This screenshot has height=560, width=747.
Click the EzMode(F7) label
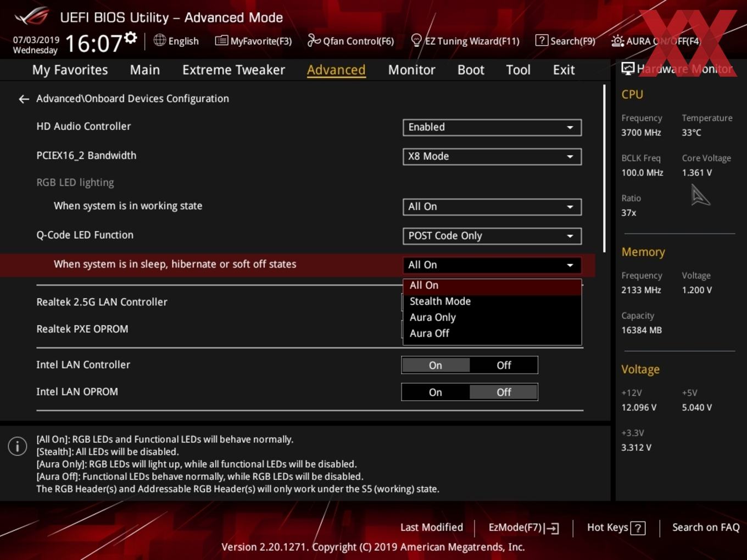[x=515, y=528]
